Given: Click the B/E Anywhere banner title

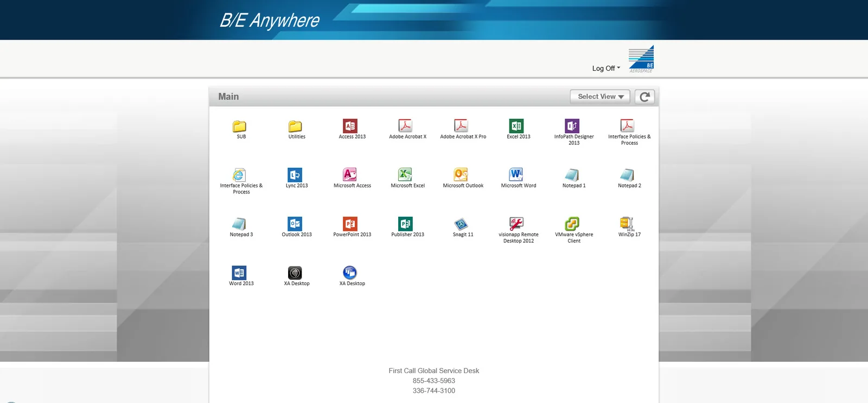Looking at the screenshot, I should tap(270, 21).
